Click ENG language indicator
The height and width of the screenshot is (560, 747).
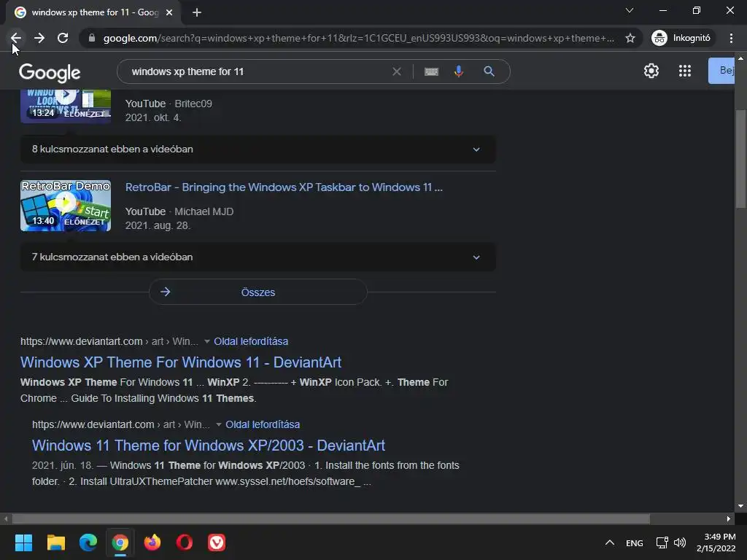(x=634, y=542)
